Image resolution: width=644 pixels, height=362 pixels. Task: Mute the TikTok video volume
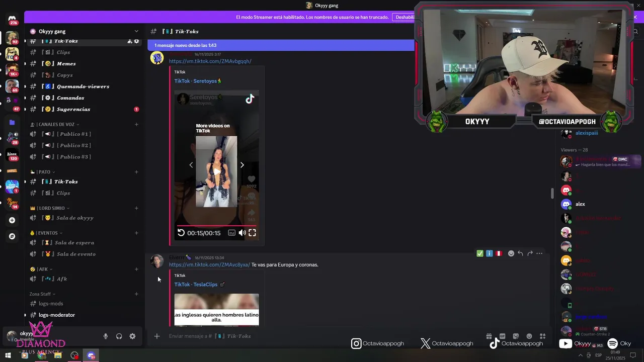point(242,233)
